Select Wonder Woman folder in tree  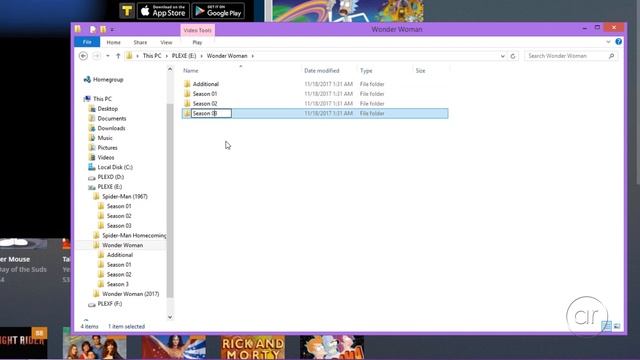[122, 245]
